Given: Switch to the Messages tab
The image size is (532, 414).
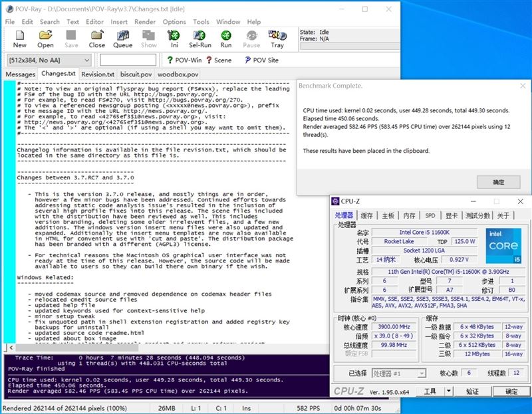Looking at the screenshot, I should pos(21,74).
